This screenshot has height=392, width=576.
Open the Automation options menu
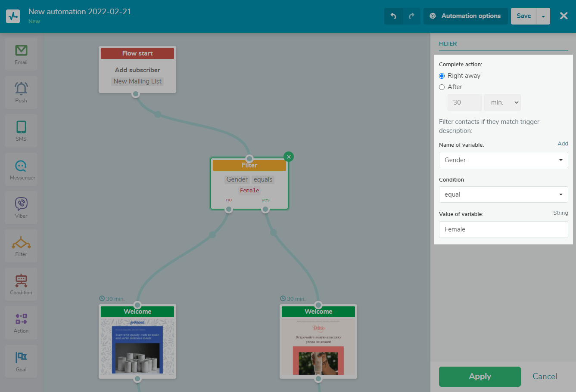point(465,16)
